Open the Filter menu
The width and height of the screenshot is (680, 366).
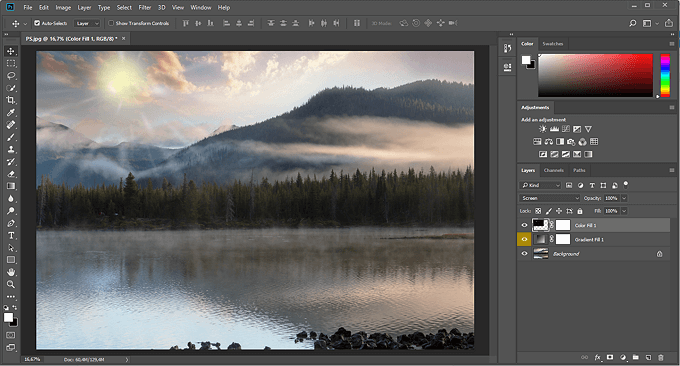point(144,8)
